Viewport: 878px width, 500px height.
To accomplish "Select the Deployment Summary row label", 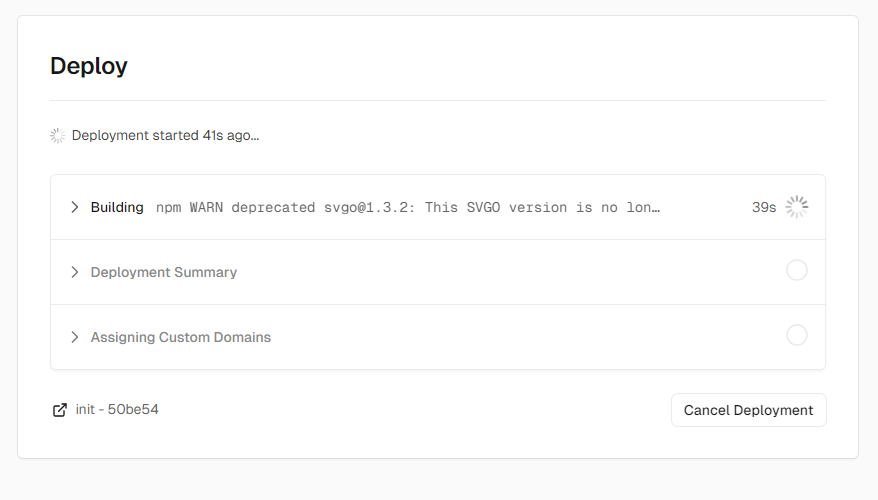I will click(x=164, y=272).
